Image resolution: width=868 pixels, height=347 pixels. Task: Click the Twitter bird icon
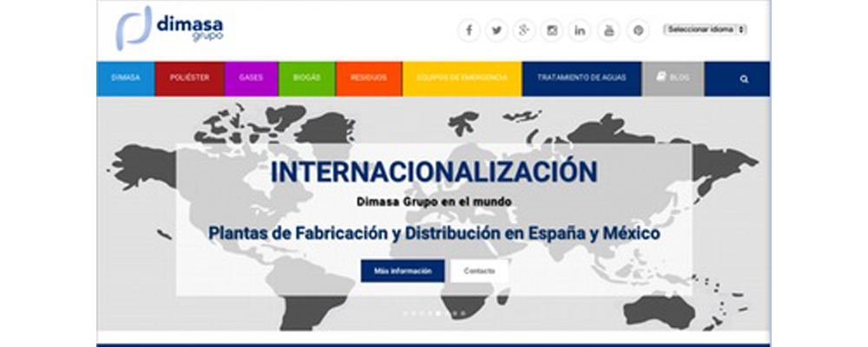click(x=496, y=30)
